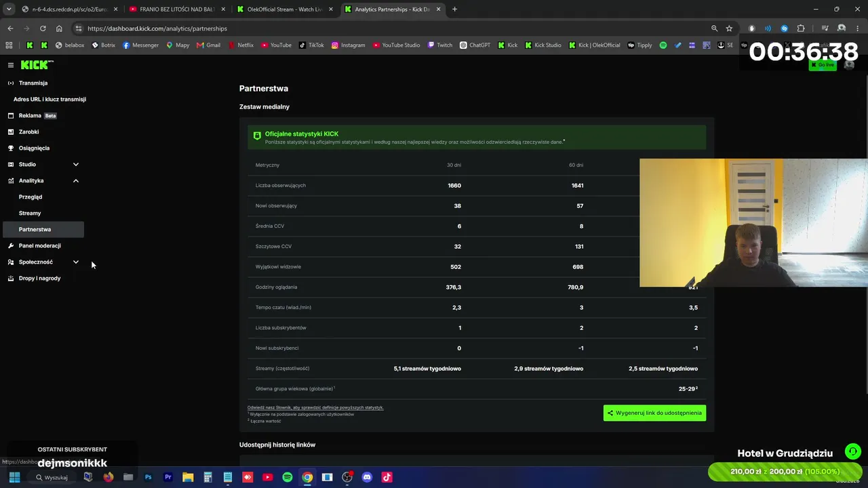Click the Zarobki chart icon
This screenshot has height=488, width=868.
11,131
